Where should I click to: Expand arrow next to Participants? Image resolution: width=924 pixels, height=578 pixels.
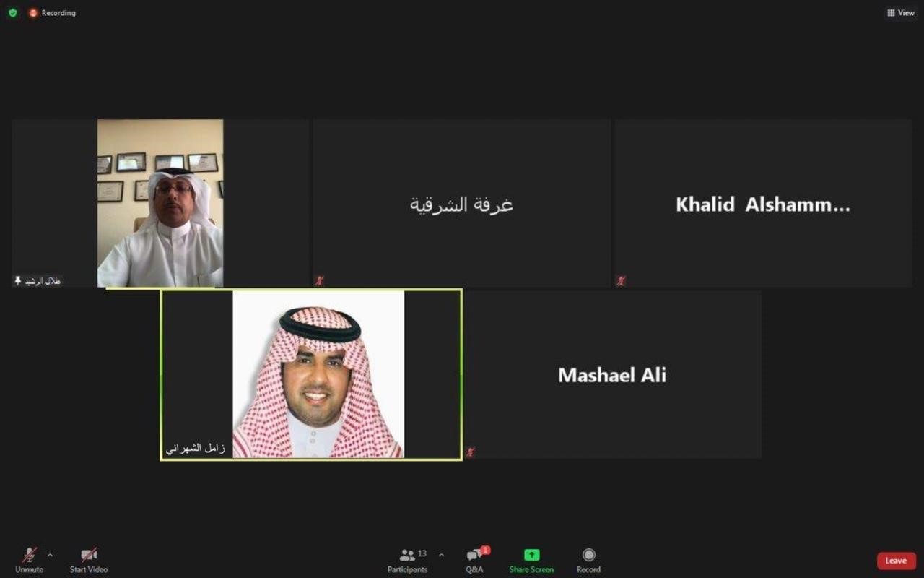[x=441, y=555]
